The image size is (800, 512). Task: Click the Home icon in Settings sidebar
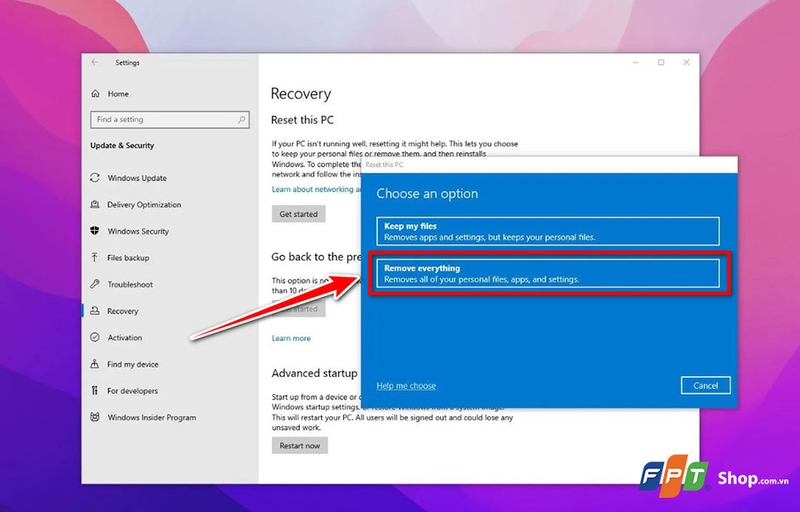point(95,93)
